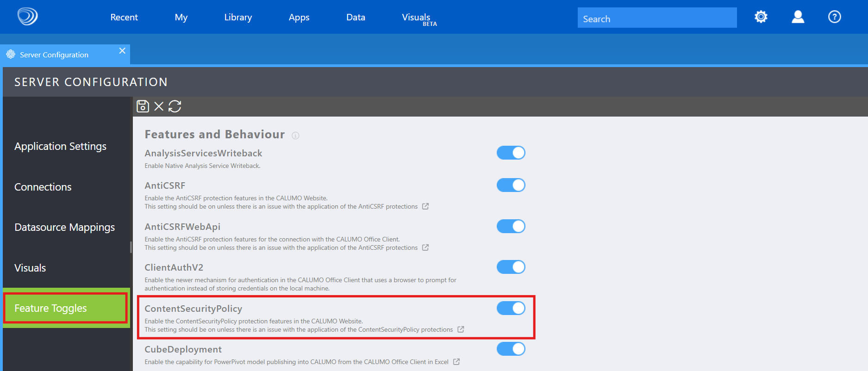Image resolution: width=868 pixels, height=371 pixels.
Task: Click the Server Configuration tab gear icon
Action: (11, 55)
